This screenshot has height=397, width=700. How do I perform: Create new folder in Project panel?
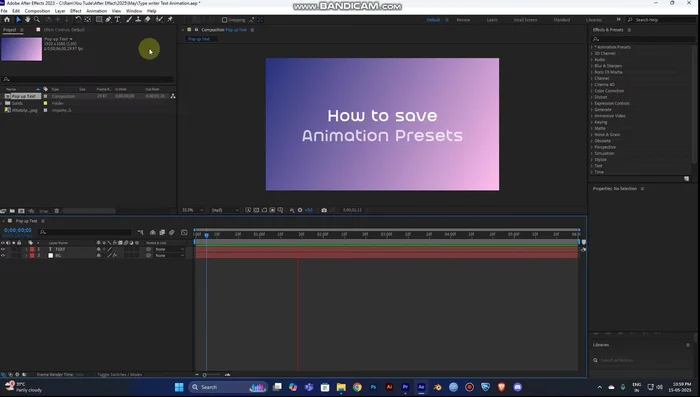[12, 211]
